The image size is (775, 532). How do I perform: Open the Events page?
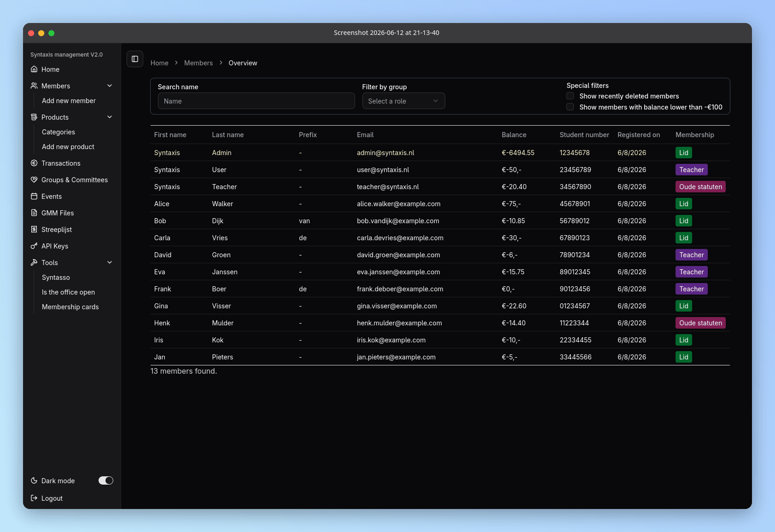(x=52, y=196)
